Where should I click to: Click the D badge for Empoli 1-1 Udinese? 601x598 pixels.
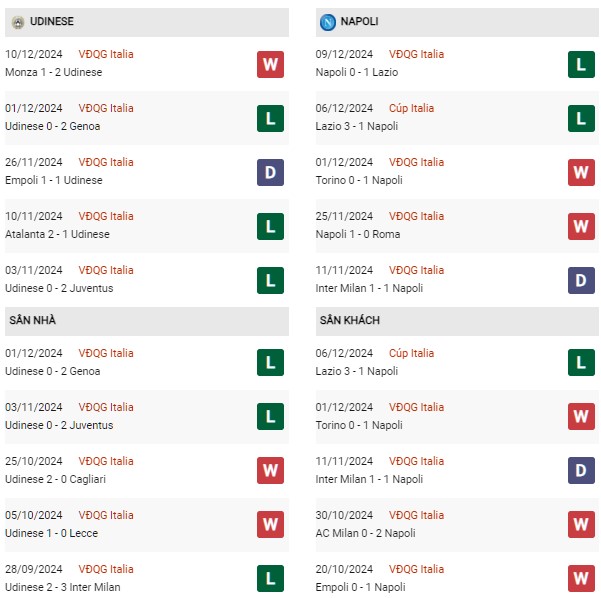[x=270, y=172]
